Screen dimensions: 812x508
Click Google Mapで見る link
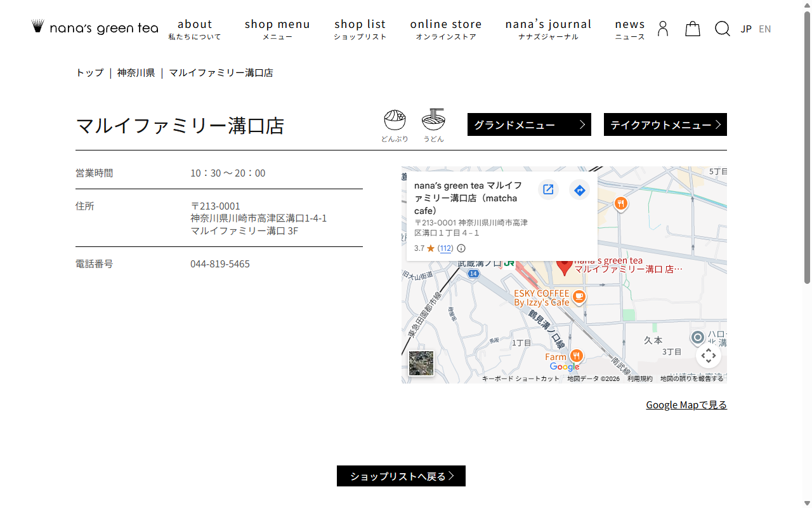pos(686,405)
